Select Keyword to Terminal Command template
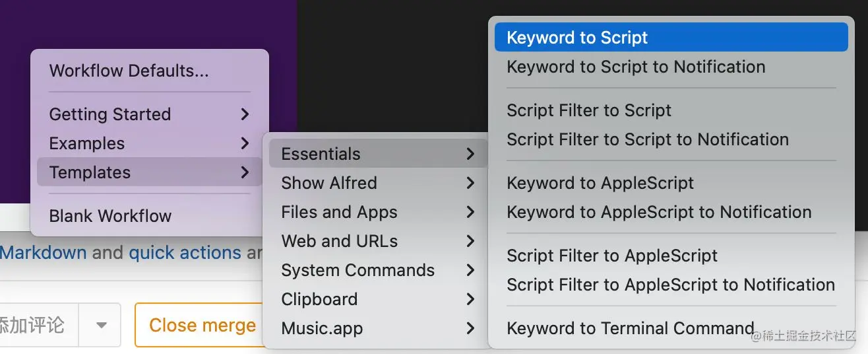The width and height of the screenshot is (868, 354). (x=630, y=328)
